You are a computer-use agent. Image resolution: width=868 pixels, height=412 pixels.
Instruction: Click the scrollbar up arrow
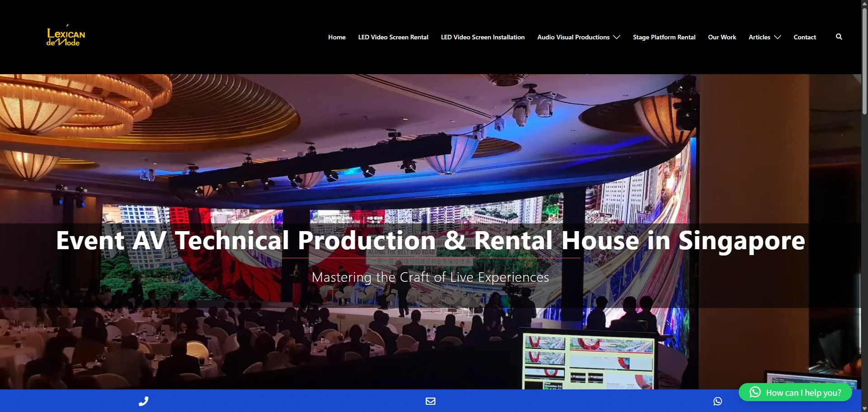pyautogui.click(x=864, y=3)
